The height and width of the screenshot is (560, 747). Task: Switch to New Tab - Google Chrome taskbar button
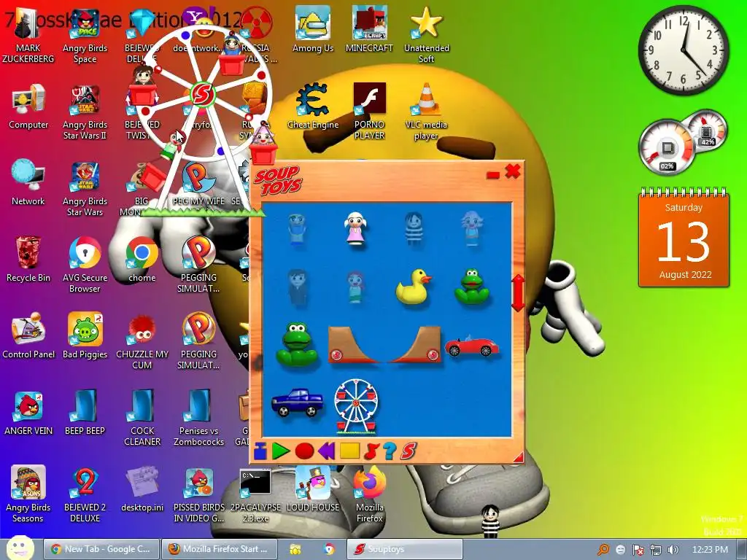pyautogui.click(x=101, y=549)
